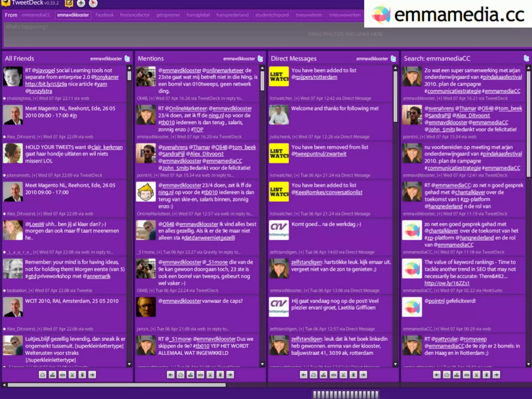Click the eye icon under Mentions column
The image size is (532, 399).
tap(200, 375)
